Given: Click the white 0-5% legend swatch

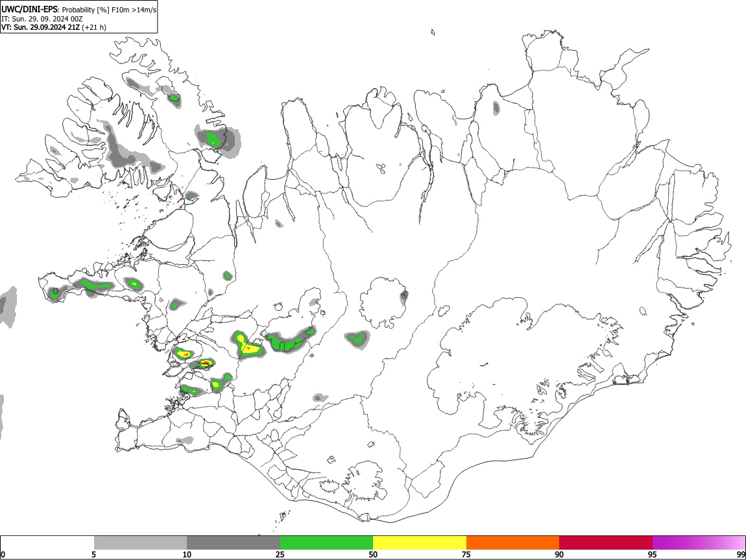Looking at the screenshot, I should pyautogui.click(x=47, y=543).
